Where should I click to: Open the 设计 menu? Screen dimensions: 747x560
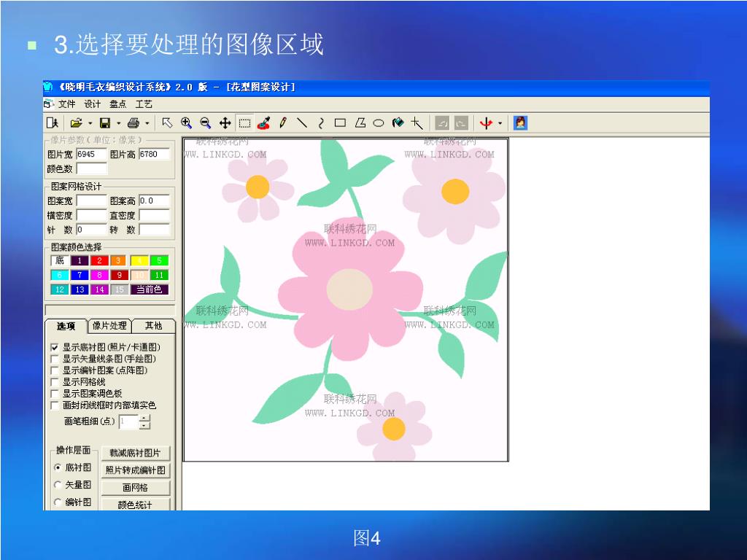click(92, 104)
